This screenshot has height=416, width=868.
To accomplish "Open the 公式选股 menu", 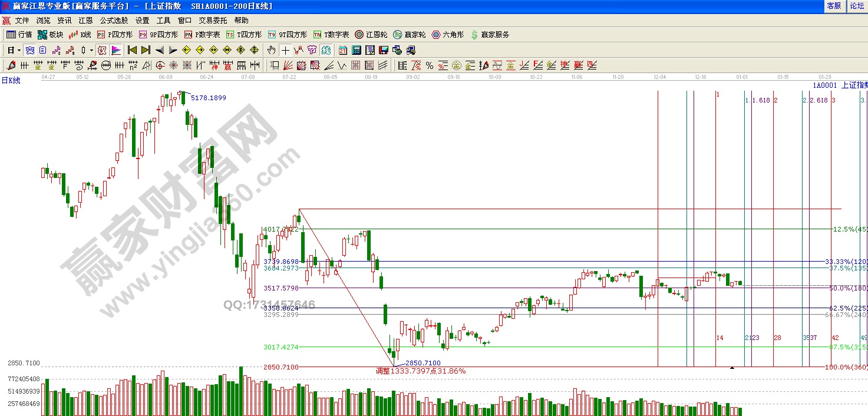I will pyautogui.click(x=113, y=20).
